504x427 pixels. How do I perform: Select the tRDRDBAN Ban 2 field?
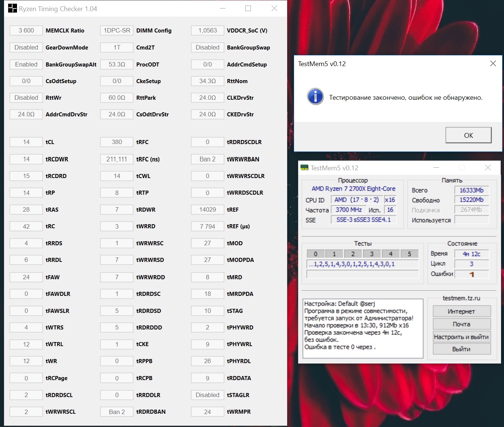(117, 412)
